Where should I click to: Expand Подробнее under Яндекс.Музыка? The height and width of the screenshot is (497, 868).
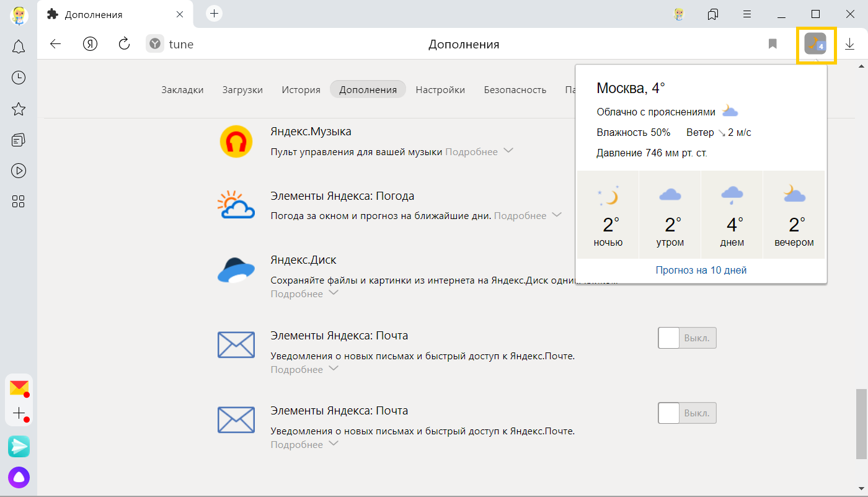point(479,151)
